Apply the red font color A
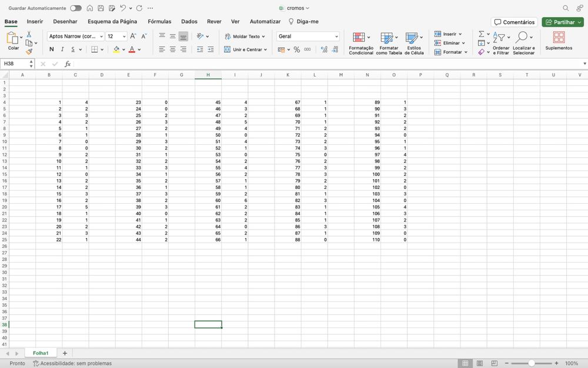 [132, 49]
